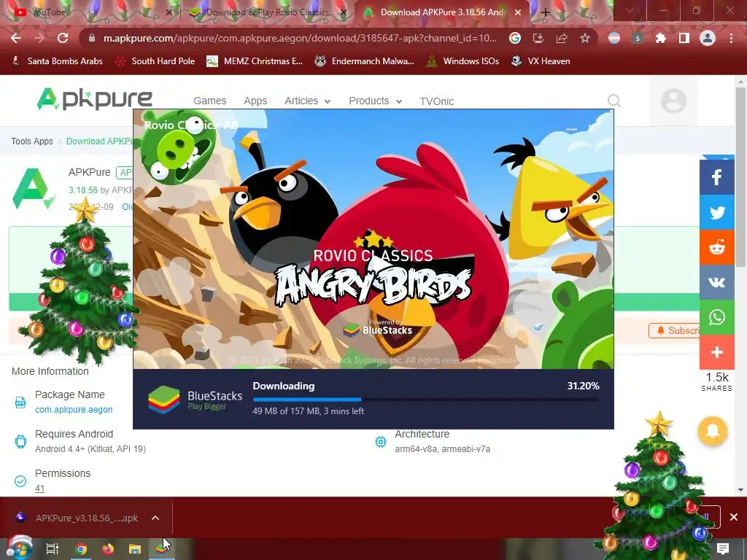
Task: Open the com.apkpure.aegon package link
Action: [74, 410]
